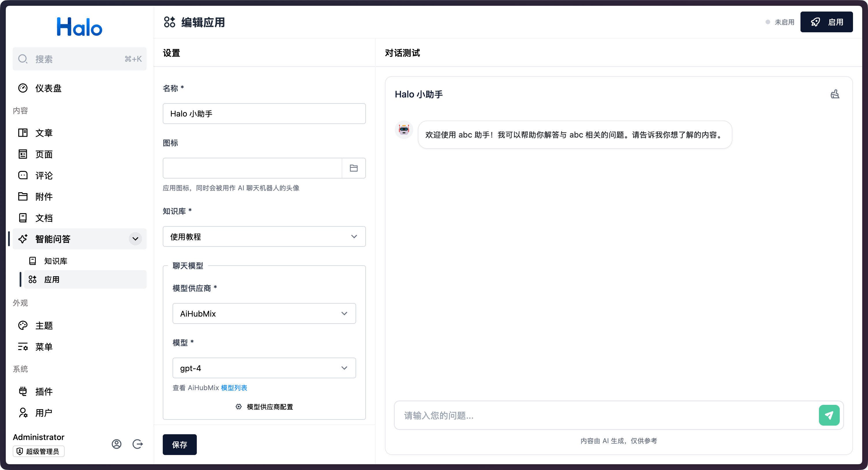Click the 评论 comments icon
Viewport: 868px width, 470px height.
23,175
